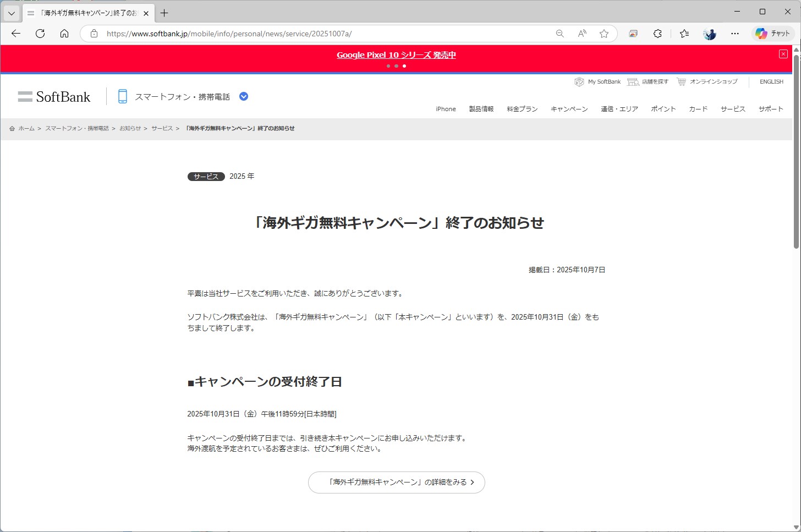The width and height of the screenshot is (801, 532).
Task: Select the first banner carousel dot
Action: click(x=388, y=65)
